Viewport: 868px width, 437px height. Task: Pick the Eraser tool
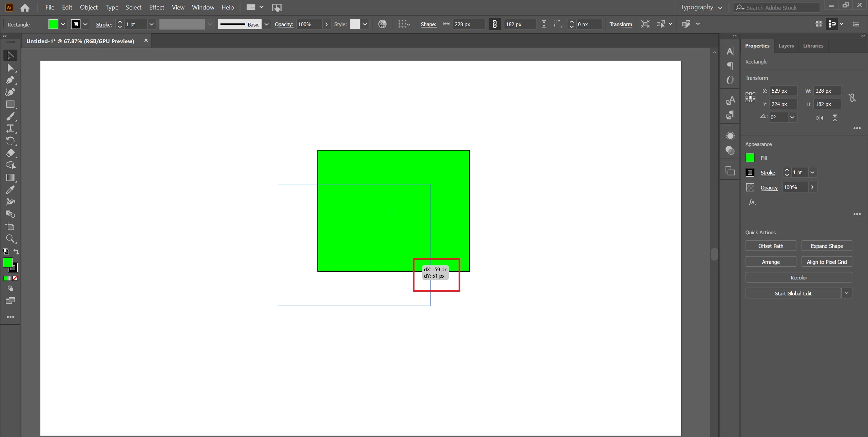click(x=10, y=153)
